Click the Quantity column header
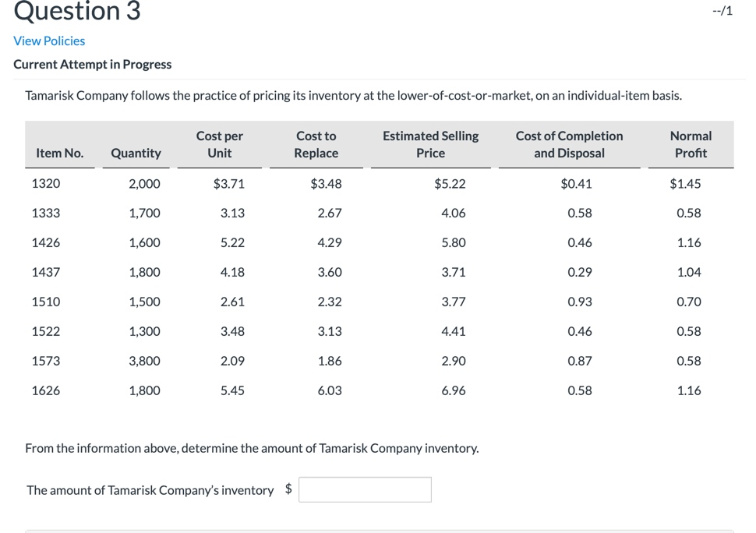Viewport: 756px width, 533px height. (136, 153)
